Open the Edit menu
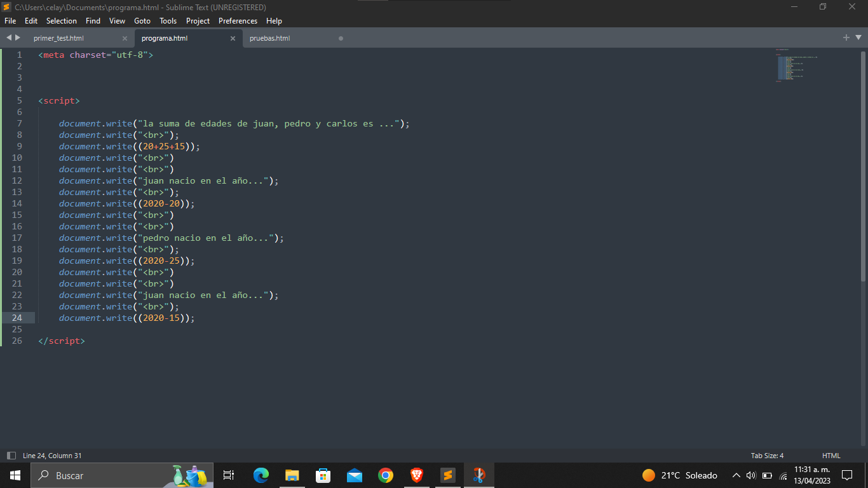 (x=31, y=21)
